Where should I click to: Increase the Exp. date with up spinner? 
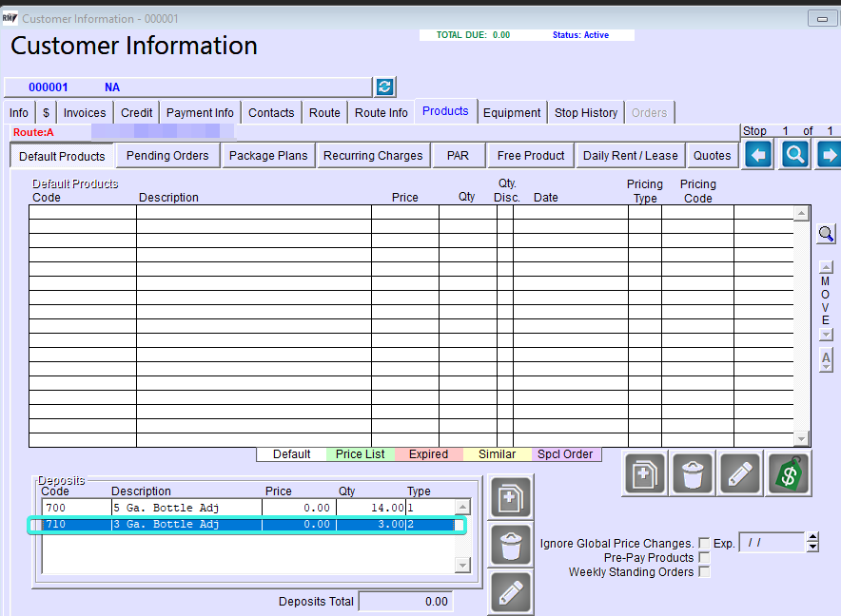[x=812, y=537]
